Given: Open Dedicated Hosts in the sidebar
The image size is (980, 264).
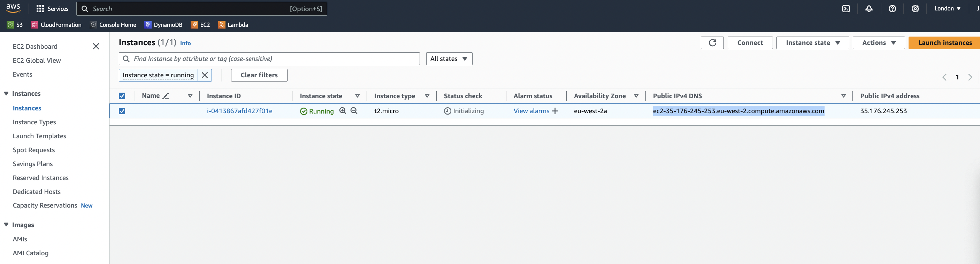Looking at the screenshot, I should click(37, 192).
